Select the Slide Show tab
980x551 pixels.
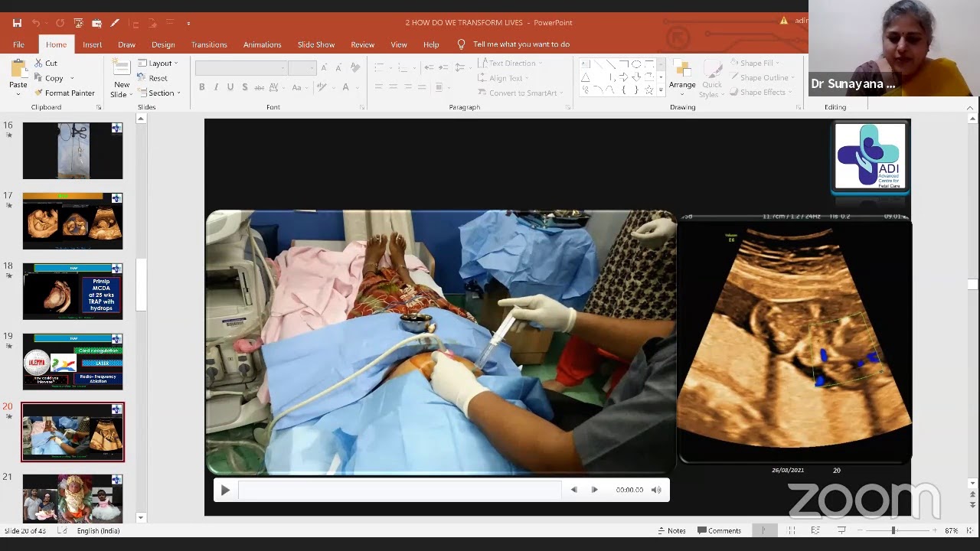click(x=316, y=44)
